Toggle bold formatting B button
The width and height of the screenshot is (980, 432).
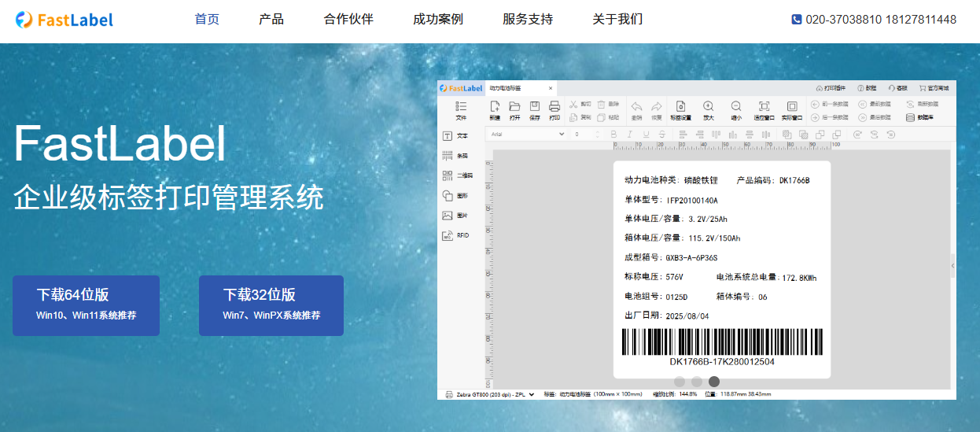click(x=613, y=135)
